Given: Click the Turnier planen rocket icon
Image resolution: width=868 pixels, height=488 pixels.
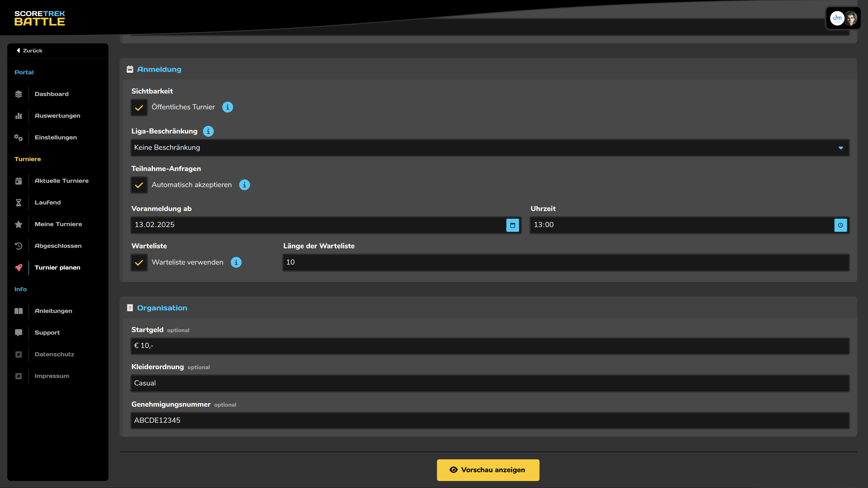Looking at the screenshot, I should (x=19, y=267).
